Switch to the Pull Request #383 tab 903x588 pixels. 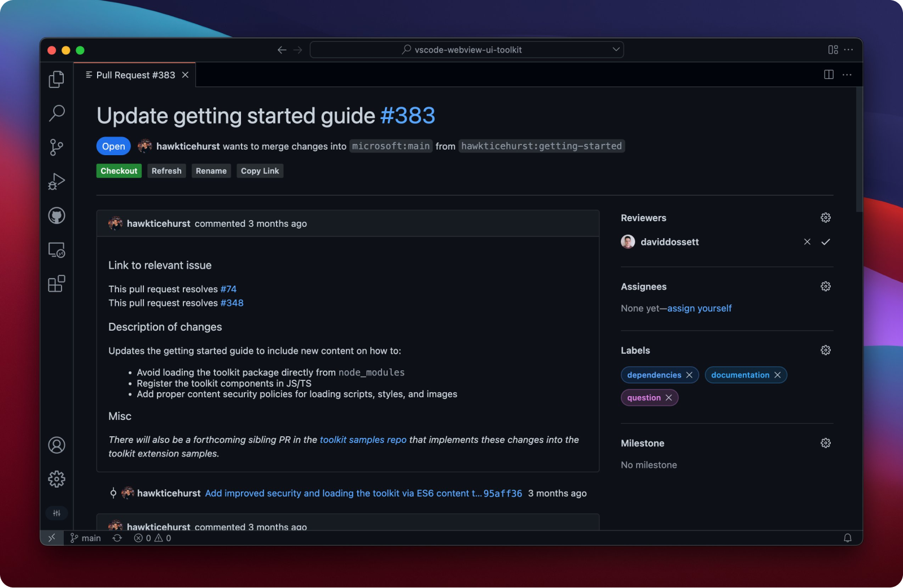134,74
